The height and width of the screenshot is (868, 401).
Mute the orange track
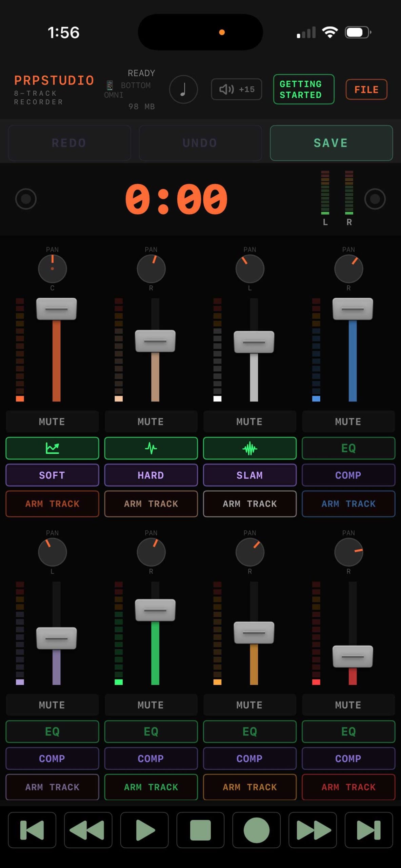(52, 421)
